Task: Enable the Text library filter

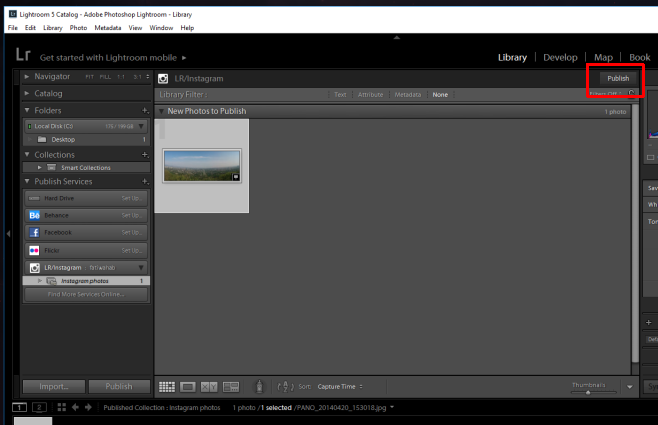Action: tap(340, 95)
